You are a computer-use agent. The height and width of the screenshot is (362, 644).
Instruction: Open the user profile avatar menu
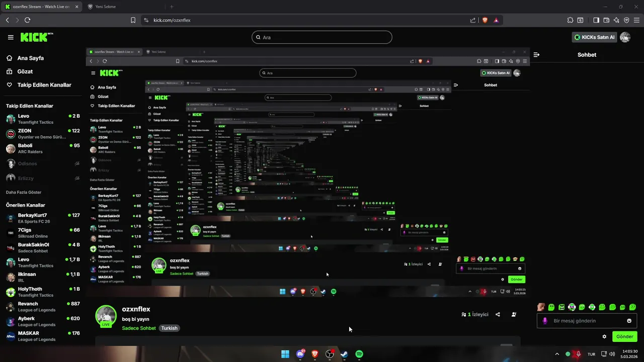point(625,37)
